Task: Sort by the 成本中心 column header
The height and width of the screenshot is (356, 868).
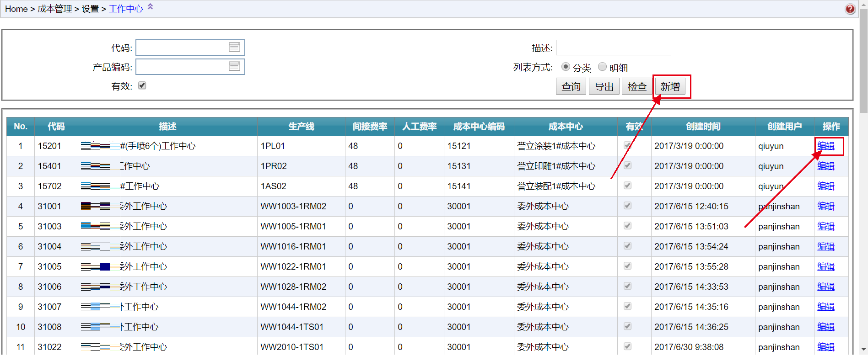Action: click(566, 127)
